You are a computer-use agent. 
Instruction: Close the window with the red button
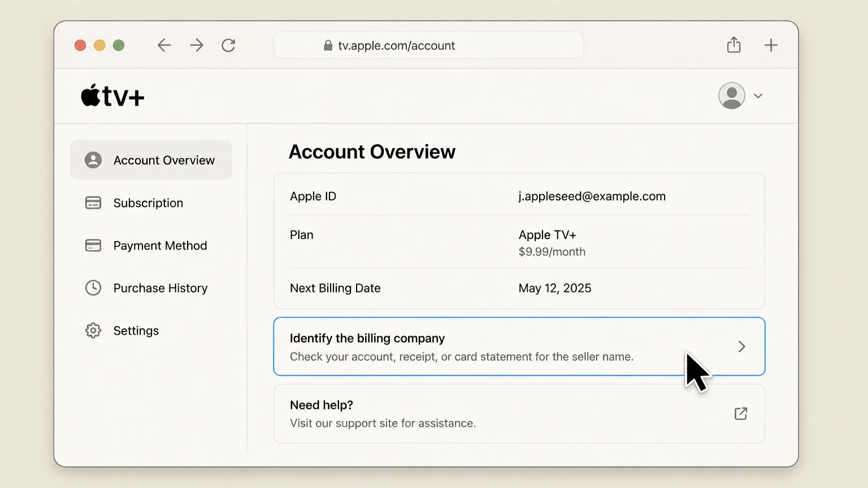80,45
